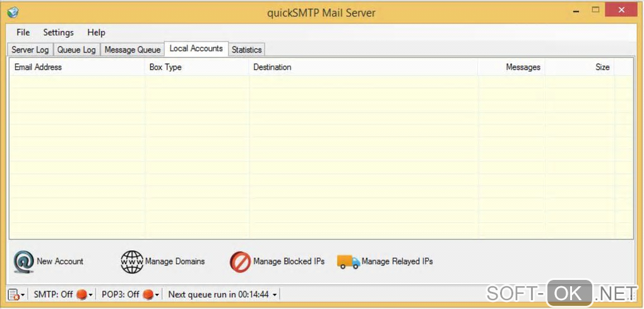Click the Manage Domains globe icon
This screenshot has height=309, width=644.
[132, 262]
